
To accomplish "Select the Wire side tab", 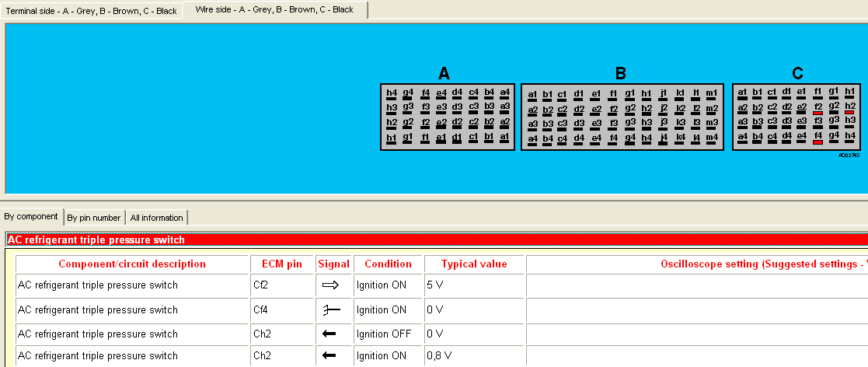I will 275,10.
